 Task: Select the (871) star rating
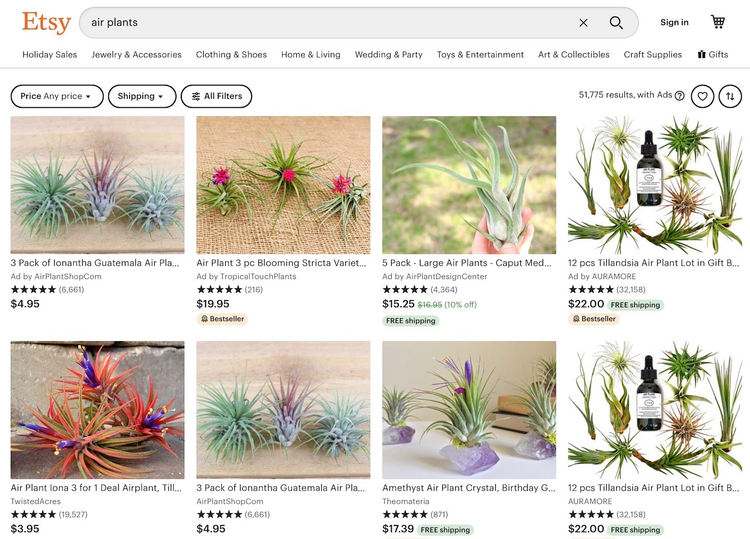(x=415, y=515)
